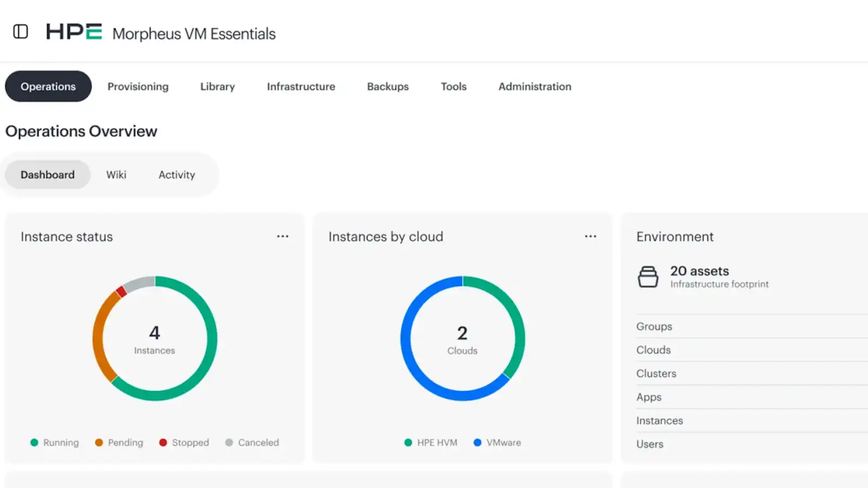The height and width of the screenshot is (488, 868).
Task: Open the Operations menu
Action: [x=48, y=86]
